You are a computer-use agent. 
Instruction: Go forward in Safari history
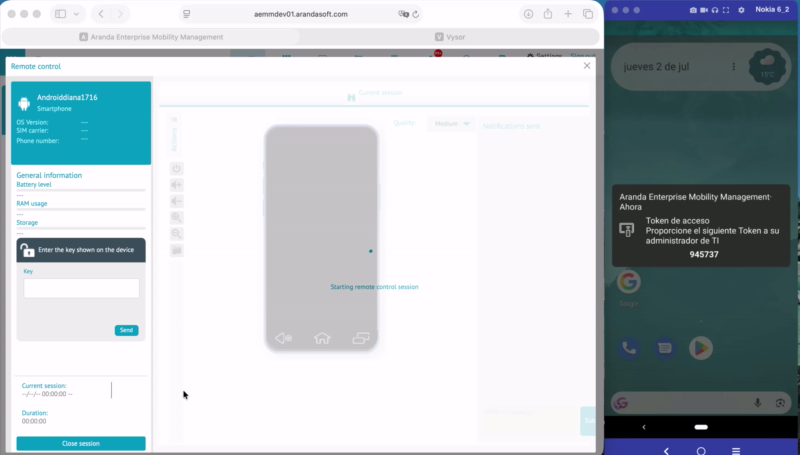pyautogui.click(x=120, y=14)
